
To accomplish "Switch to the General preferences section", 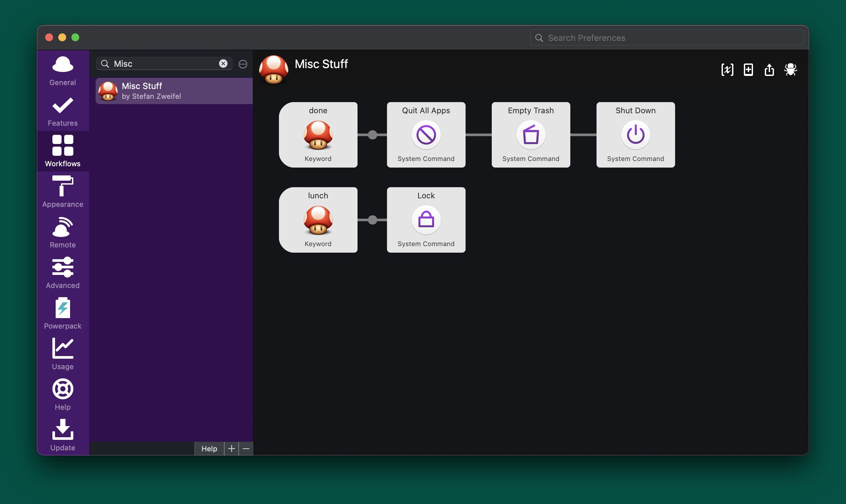I will click(63, 70).
